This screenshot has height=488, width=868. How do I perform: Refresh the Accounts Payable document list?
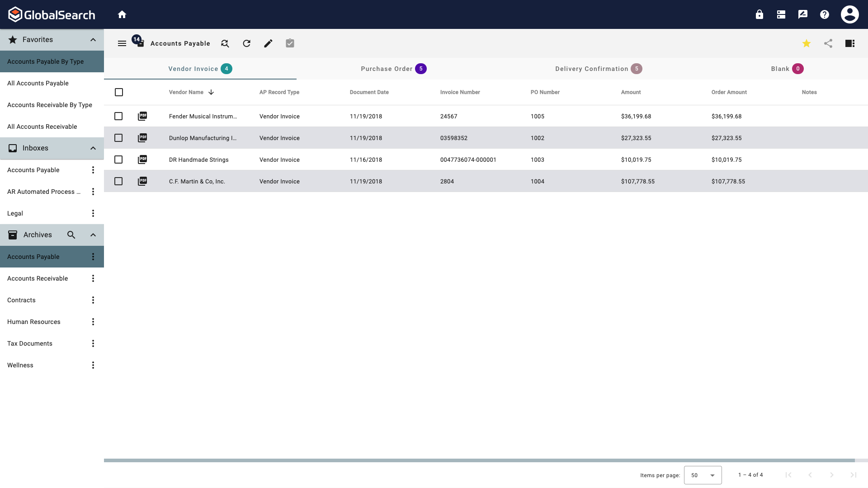tap(246, 43)
